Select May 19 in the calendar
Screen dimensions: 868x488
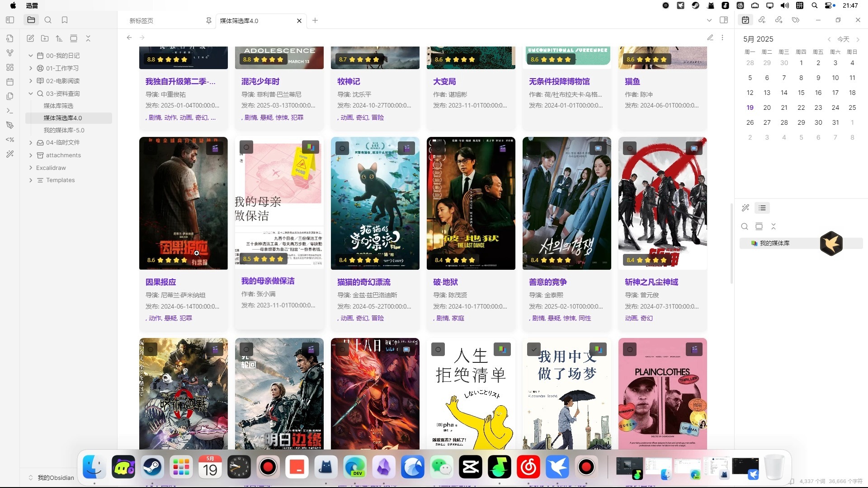point(750,108)
